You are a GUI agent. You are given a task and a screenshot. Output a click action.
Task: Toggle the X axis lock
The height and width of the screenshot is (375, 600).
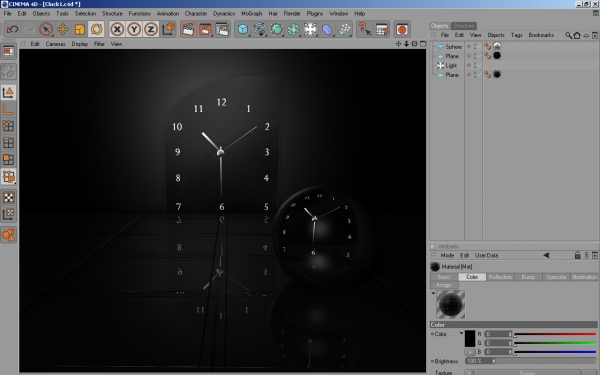pos(117,29)
